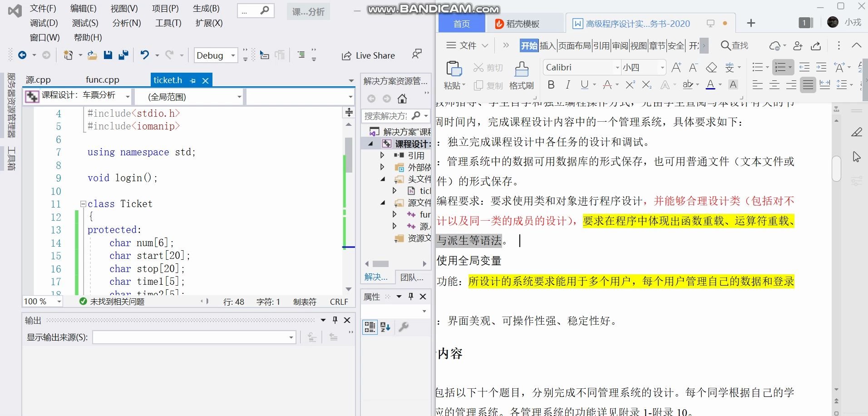Expand the 引用 node in Solution Explorer
Screen dimensions: 868x416
click(x=382, y=155)
